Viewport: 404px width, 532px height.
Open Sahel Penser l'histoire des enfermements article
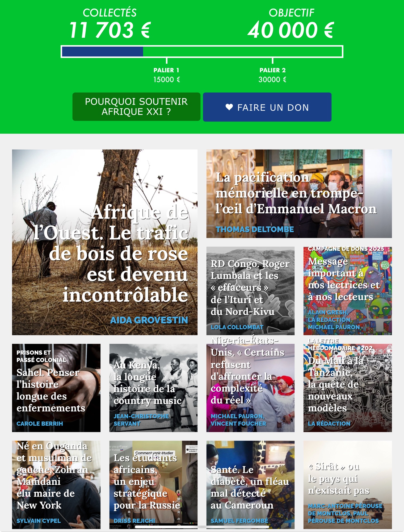tap(56, 388)
